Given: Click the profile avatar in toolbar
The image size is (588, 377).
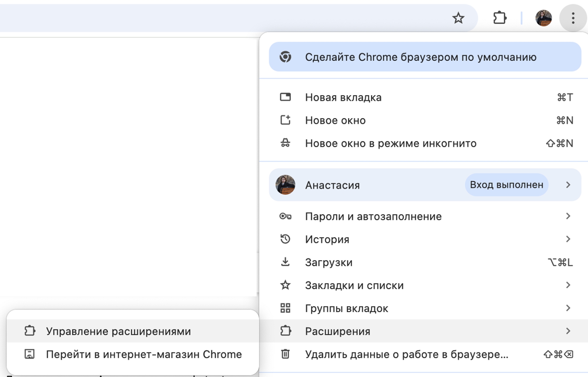Looking at the screenshot, I should (x=543, y=18).
